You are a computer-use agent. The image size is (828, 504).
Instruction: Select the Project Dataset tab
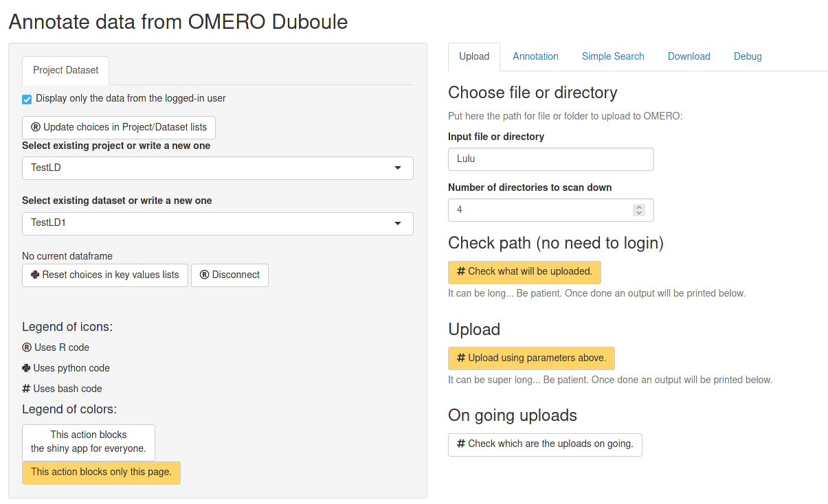click(66, 70)
